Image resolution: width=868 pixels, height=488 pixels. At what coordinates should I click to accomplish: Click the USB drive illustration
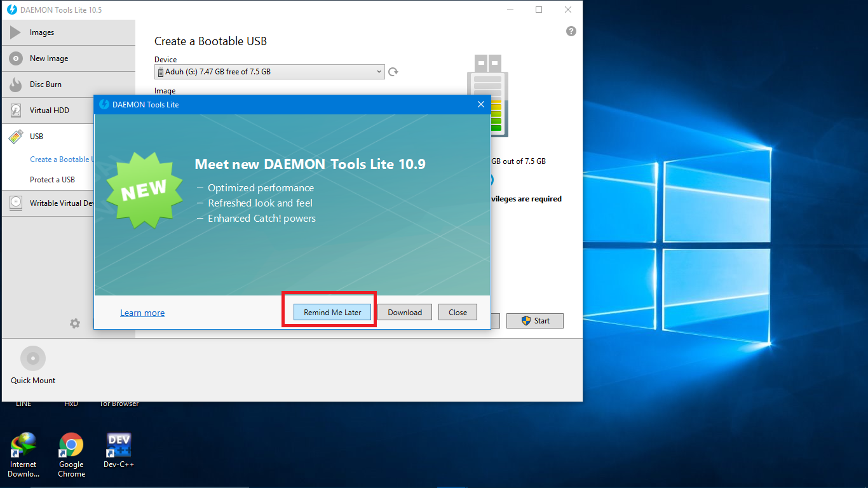[x=487, y=96]
